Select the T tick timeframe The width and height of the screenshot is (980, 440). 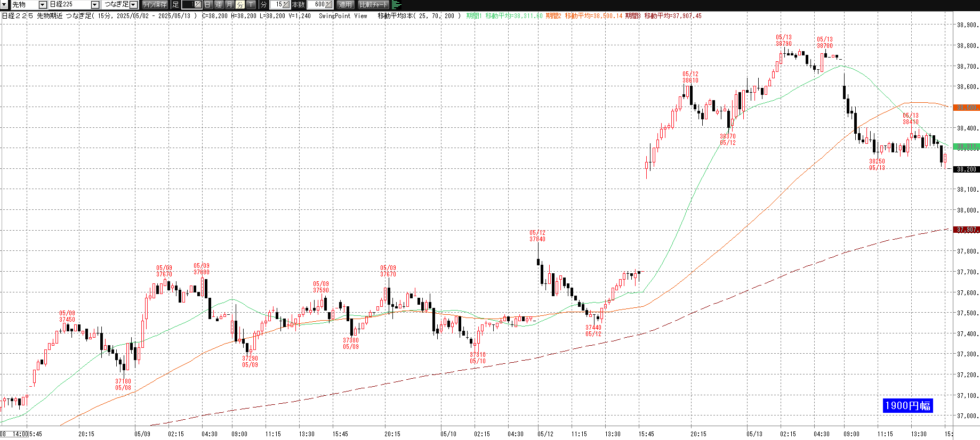(x=251, y=4)
